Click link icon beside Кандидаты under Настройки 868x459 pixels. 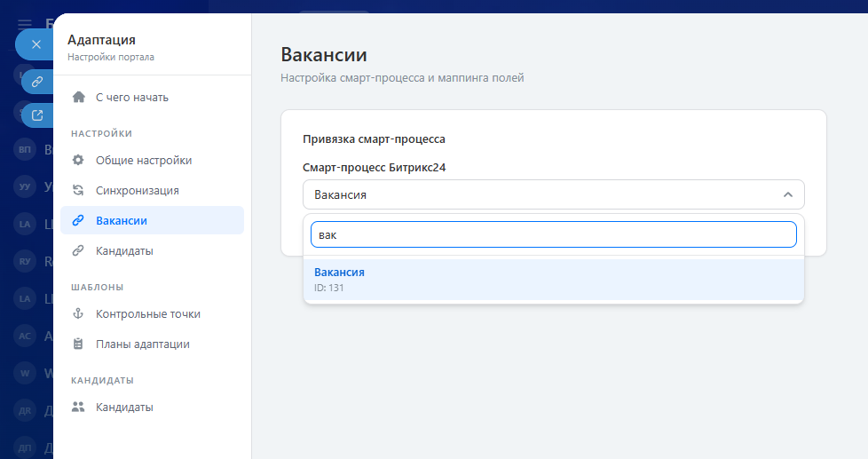coord(78,250)
